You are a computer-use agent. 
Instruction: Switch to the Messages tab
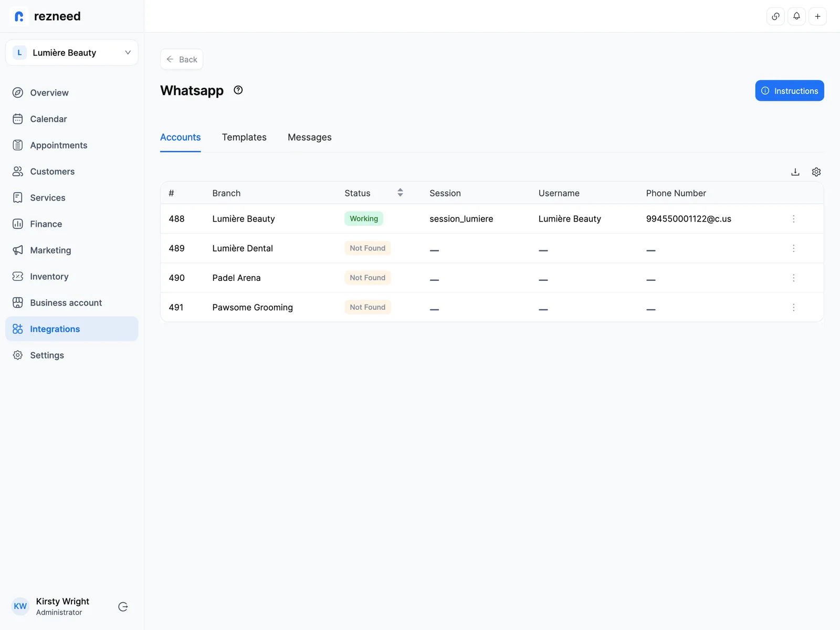[310, 138]
